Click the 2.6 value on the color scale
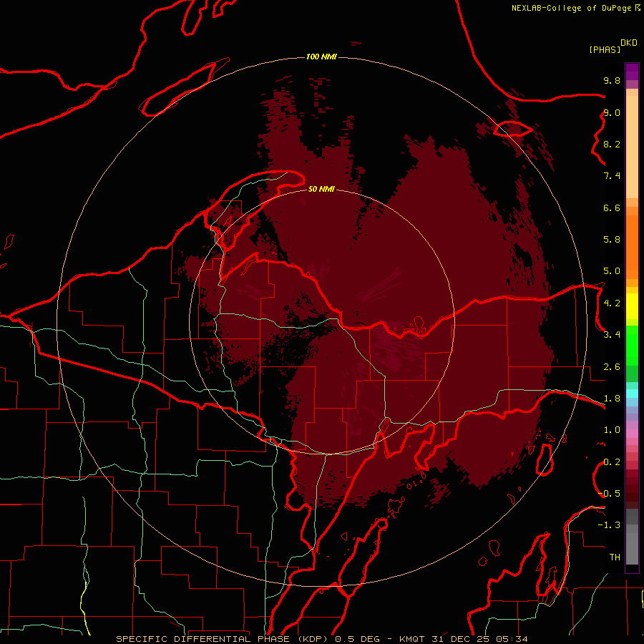Image resolution: width=644 pixels, height=644 pixels. click(x=612, y=367)
